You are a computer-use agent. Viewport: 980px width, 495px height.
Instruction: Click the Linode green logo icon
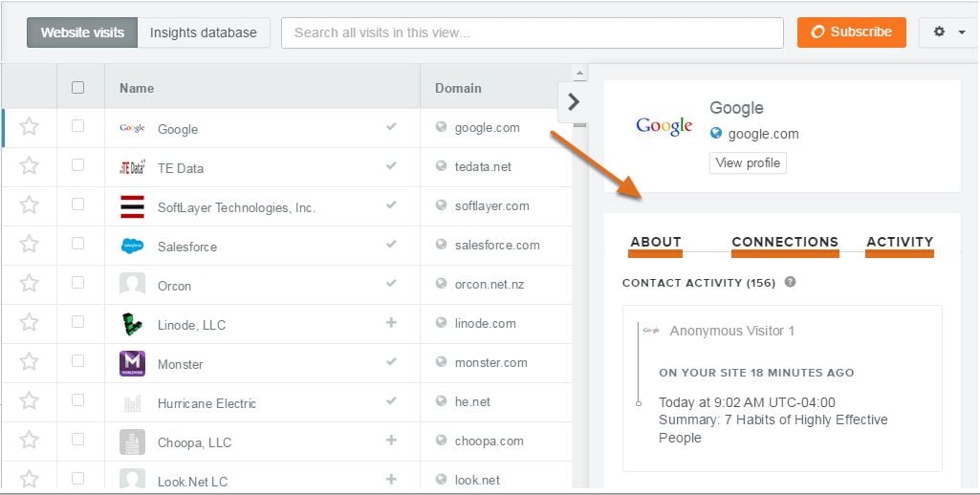(x=132, y=324)
